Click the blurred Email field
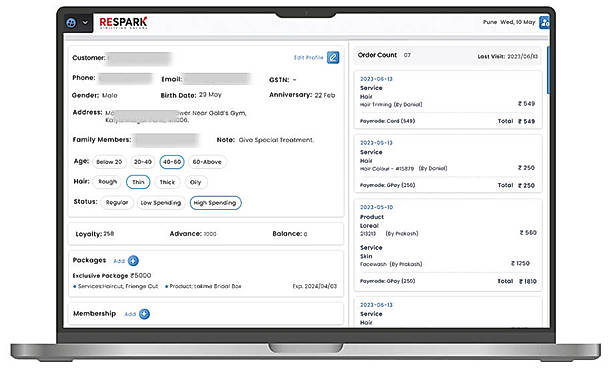The height and width of the screenshot is (368, 611). 216,79
